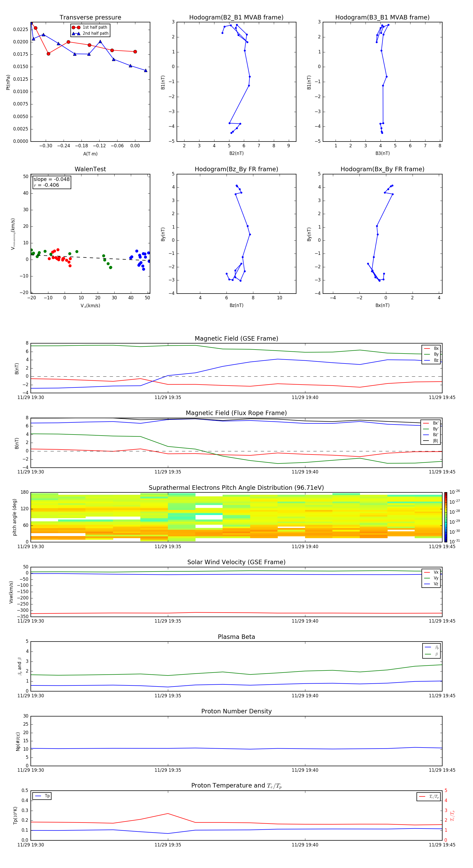This screenshot has height=868, width=473.
Task: Click the 'Hodogram(Bz_By FR frame)' title
Action: pyautogui.click(x=236, y=169)
